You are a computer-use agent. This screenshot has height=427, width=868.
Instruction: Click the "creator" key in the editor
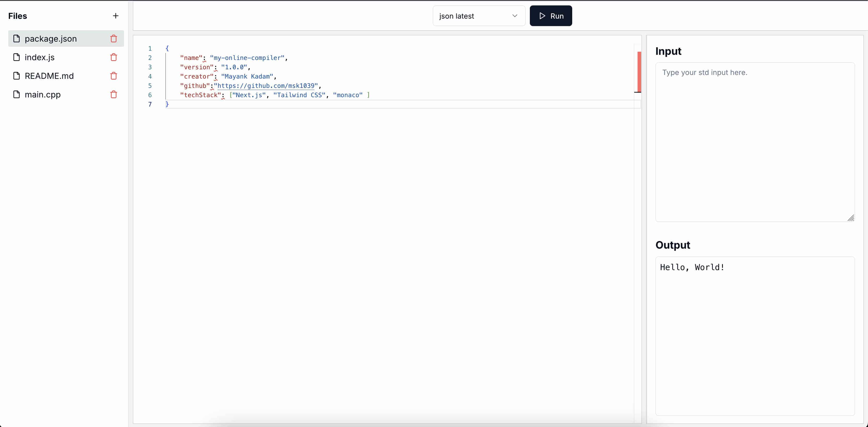(197, 77)
